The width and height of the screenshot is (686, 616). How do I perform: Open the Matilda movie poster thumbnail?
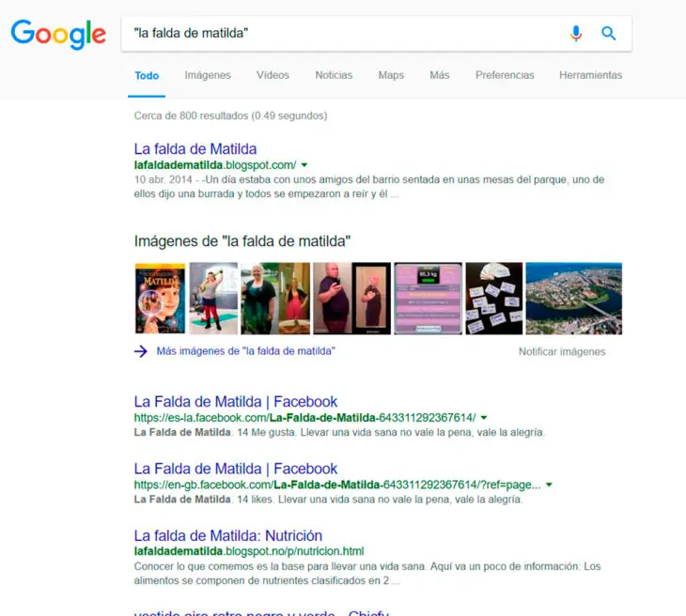[x=160, y=299]
